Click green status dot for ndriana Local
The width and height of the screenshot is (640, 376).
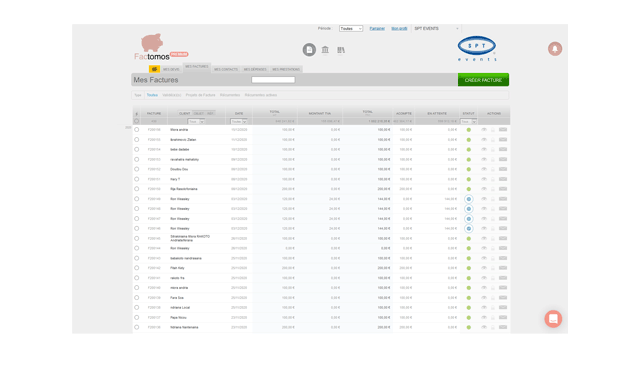469,308
